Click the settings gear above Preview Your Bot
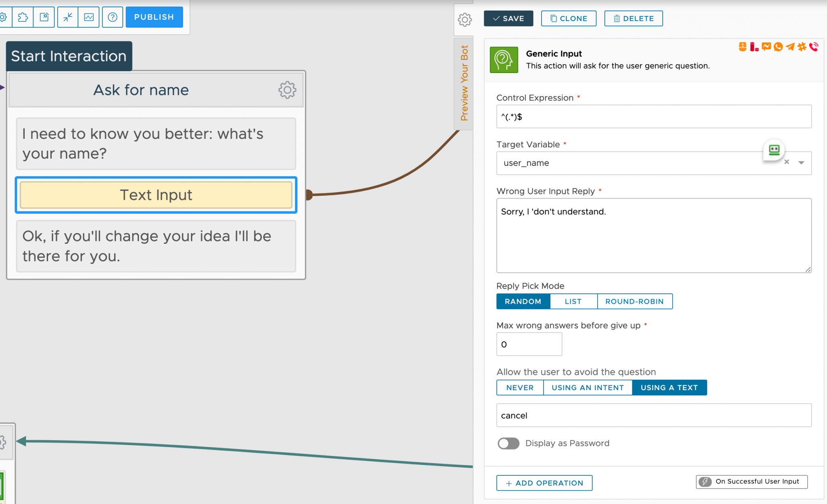The image size is (827, 504). tap(464, 19)
